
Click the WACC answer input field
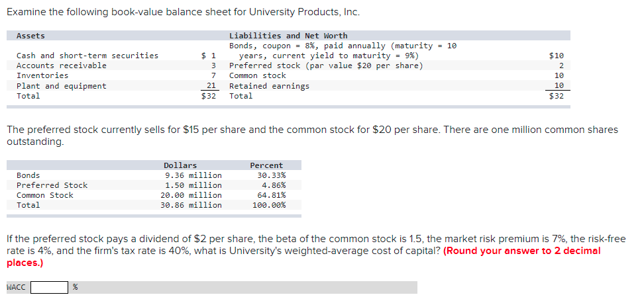click(x=49, y=287)
